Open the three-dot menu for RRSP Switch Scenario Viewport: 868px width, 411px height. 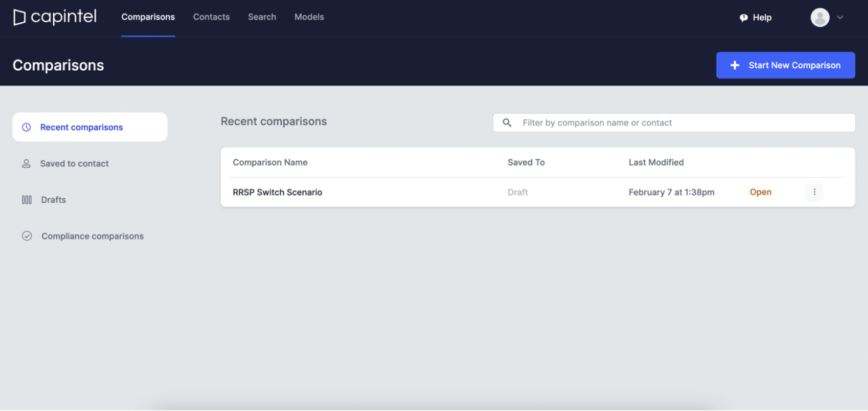[x=814, y=192]
